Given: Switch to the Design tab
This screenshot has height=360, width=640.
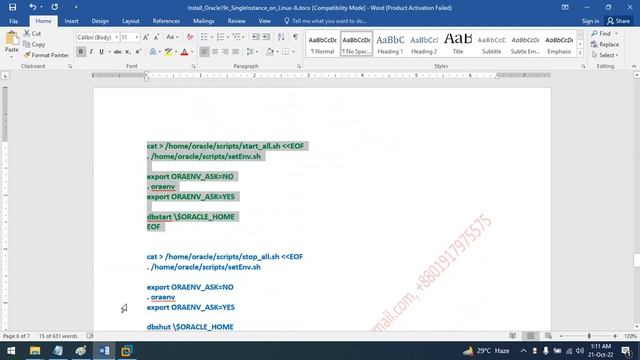Looking at the screenshot, I should [100, 21].
